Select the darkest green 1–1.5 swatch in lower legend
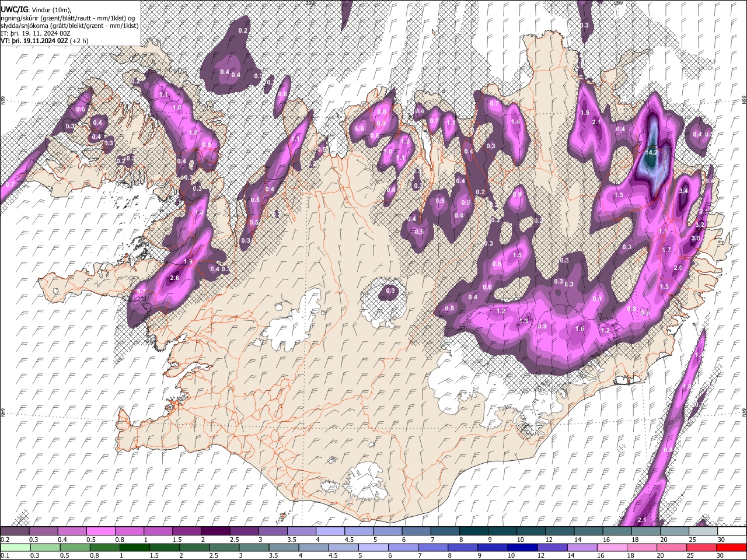This screenshot has width=747, height=560. (x=135, y=547)
